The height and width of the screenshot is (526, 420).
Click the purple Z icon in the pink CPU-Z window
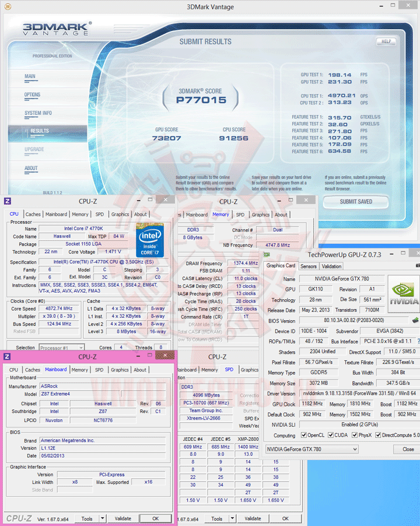coord(7,356)
